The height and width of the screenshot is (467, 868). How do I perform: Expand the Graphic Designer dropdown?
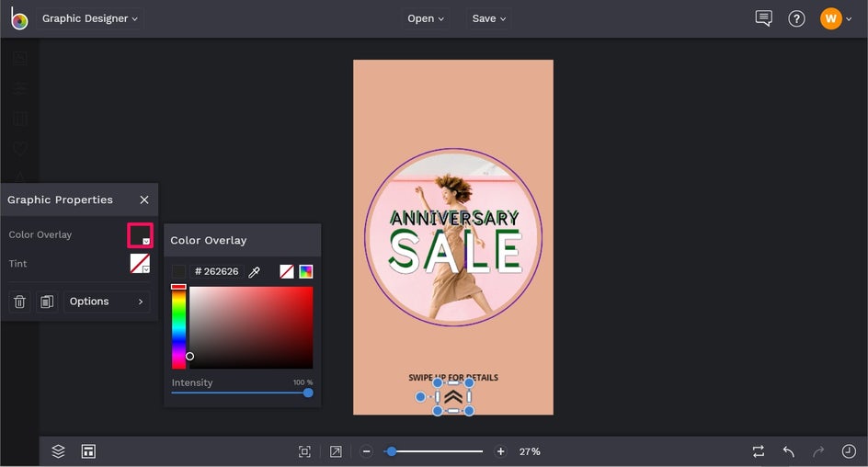point(89,18)
